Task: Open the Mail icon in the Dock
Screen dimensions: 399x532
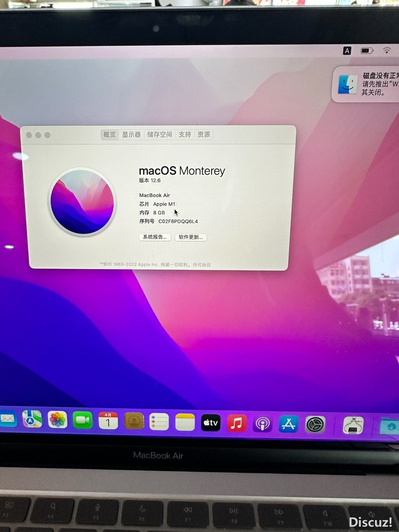Action: (x=7, y=419)
